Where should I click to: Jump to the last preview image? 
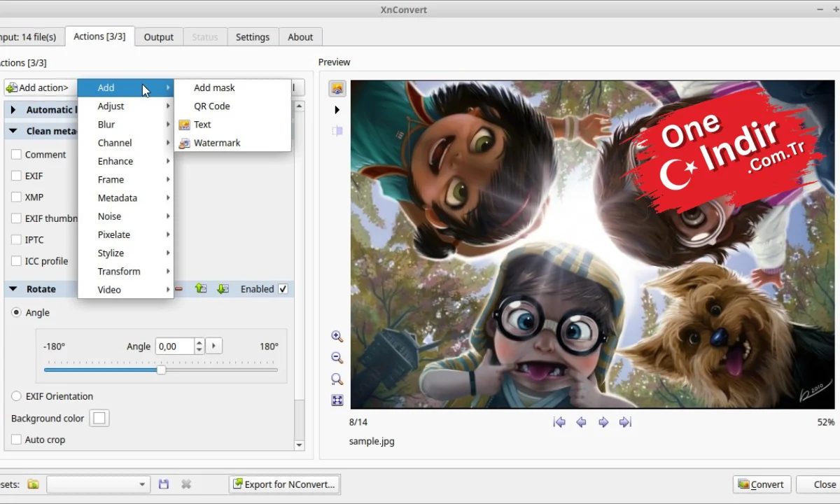[x=626, y=422]
